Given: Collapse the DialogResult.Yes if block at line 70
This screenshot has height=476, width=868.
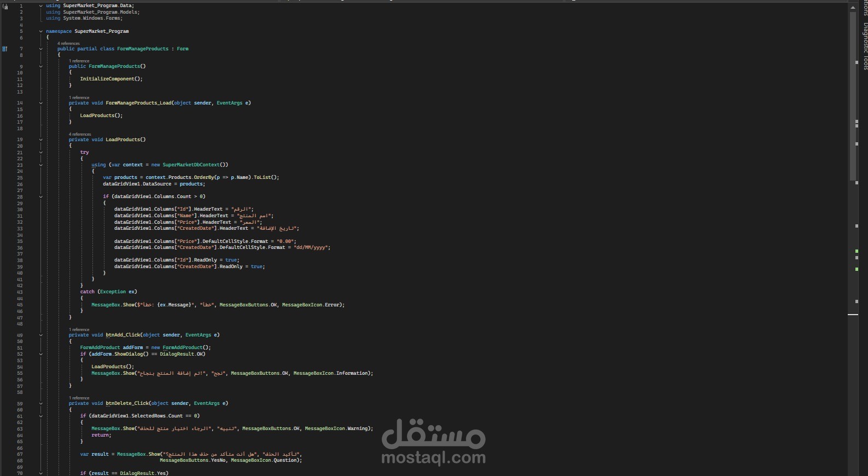Looking at the screenshot, I should click(41, 473).
